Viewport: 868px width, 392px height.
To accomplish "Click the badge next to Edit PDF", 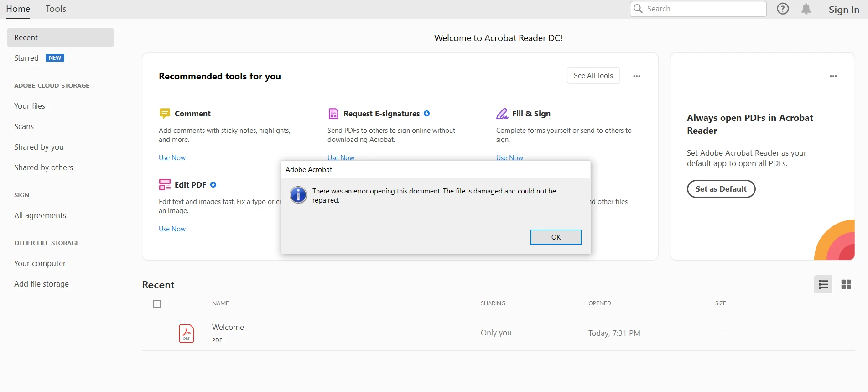I will tap(213, 184).
